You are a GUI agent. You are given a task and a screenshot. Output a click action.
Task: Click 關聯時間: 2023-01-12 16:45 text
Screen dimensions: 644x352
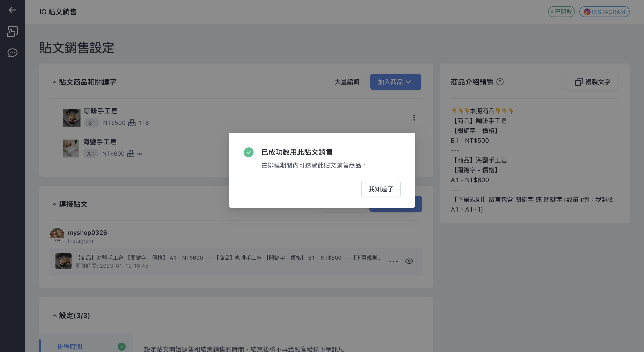coord(112,266)
